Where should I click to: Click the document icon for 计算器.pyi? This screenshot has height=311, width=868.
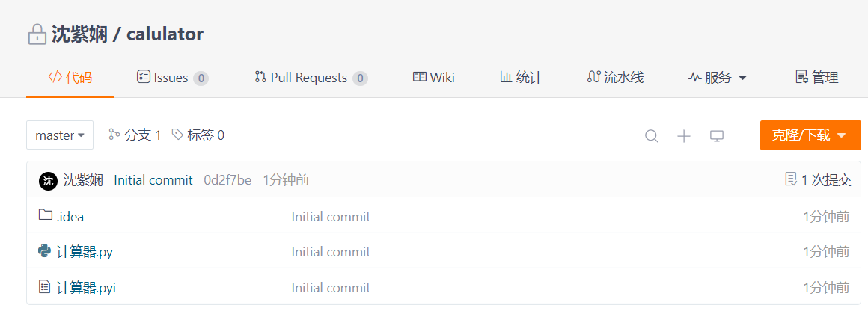[44, 287]
